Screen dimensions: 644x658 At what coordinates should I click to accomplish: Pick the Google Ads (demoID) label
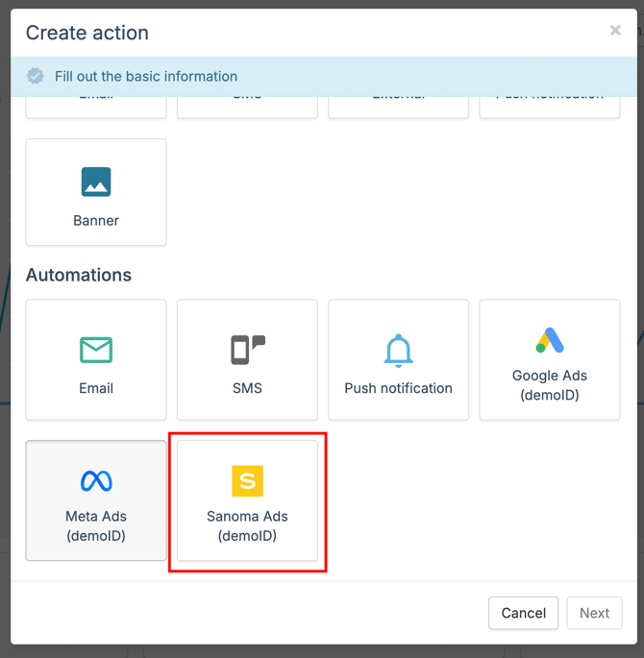point(550,385)
